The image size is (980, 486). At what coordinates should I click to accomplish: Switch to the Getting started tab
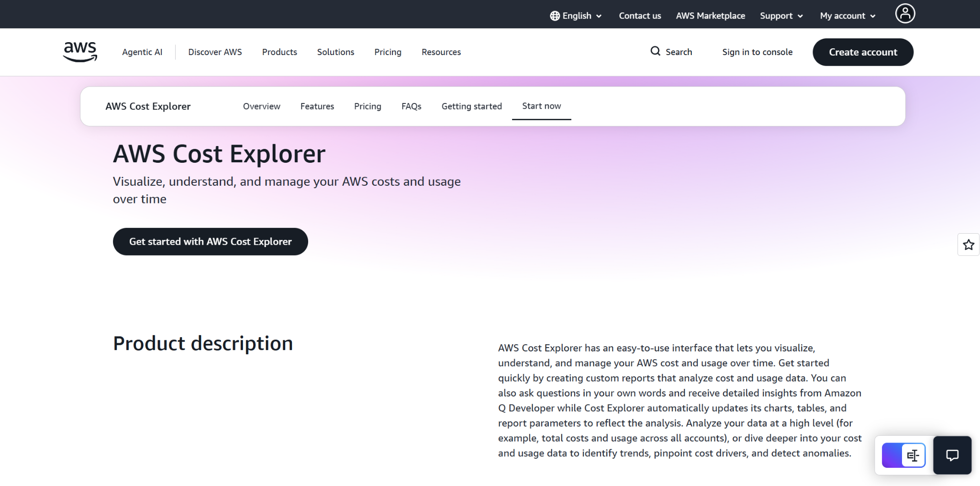coord(471,106)
